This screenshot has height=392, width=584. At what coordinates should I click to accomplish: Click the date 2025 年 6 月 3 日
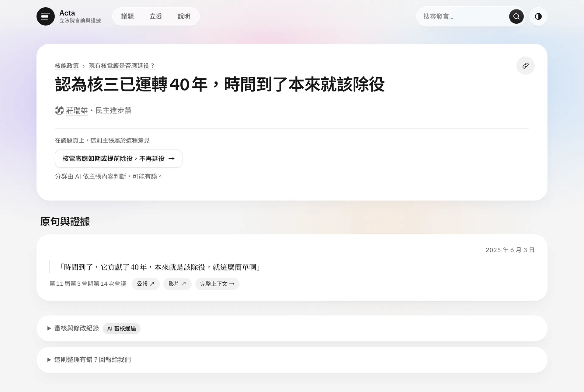[510, 250]
